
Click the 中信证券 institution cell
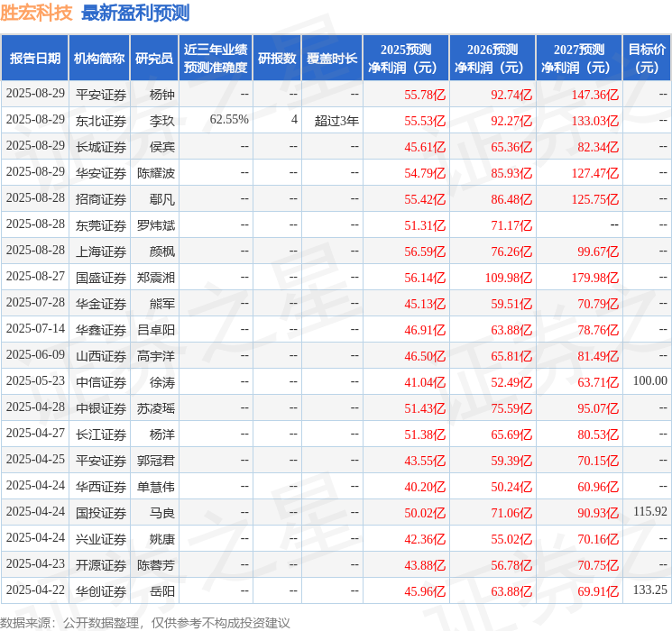click(101, 382)
